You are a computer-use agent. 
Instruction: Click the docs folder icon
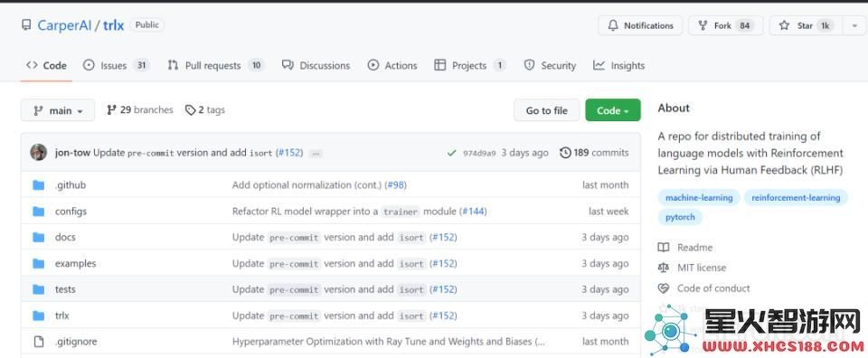38,237
